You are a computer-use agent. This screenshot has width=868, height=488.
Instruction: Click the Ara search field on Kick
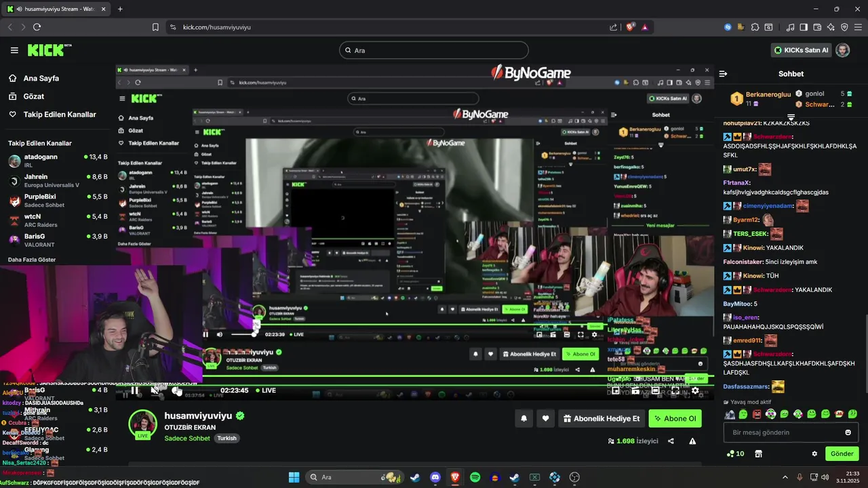tap(434, 50)
